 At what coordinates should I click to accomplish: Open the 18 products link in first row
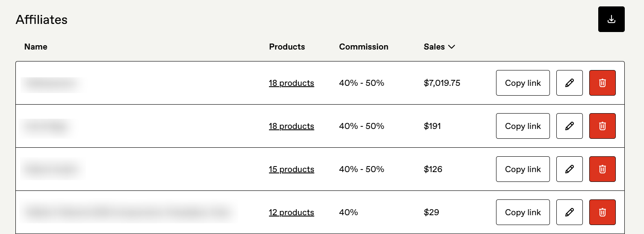click(x=291, y=83)
